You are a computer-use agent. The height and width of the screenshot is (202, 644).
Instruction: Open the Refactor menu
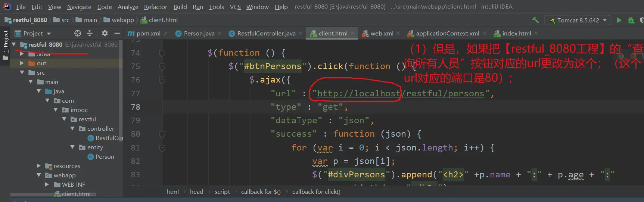(x=156, y=7)
